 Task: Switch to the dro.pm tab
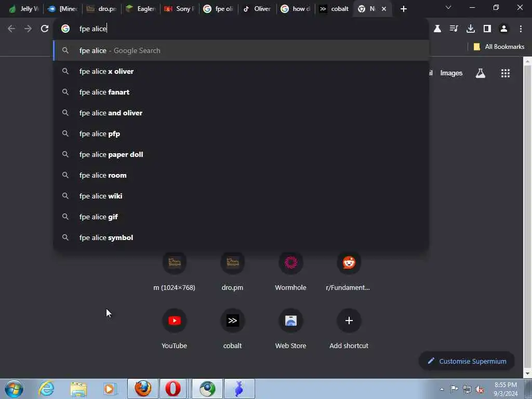point(102,9)
